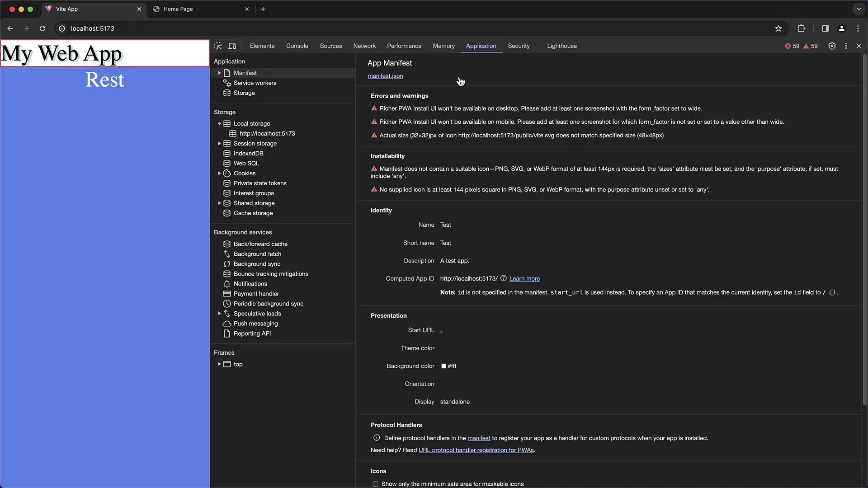The width and height of the screenshot is (868, 488).
Task: Open the manifest link under Protocol Handlers
Action: point(479,438)
